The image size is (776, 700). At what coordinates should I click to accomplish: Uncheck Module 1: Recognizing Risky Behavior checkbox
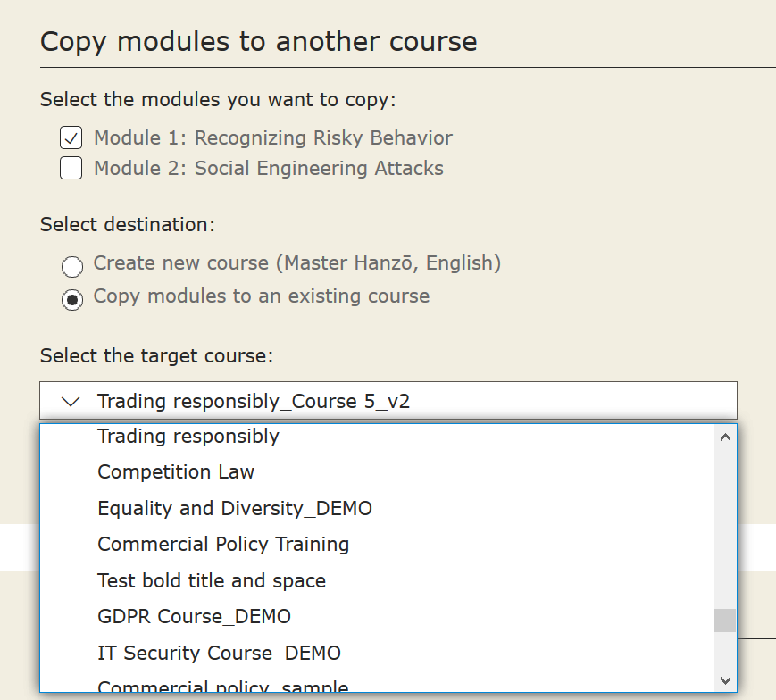71,137
